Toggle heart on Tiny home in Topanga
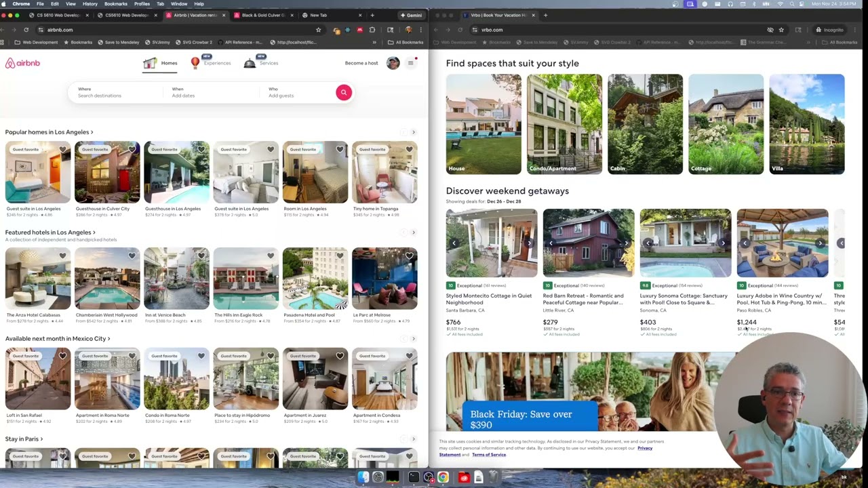The height and width of the screenshot is (488, 868). click(x=409, y=149)
